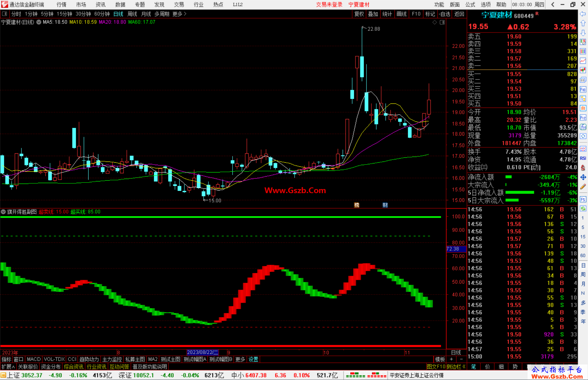This screenshot has height=380, width=588.
Task: Open the 图文F10 link
Action: pos(436,367)
